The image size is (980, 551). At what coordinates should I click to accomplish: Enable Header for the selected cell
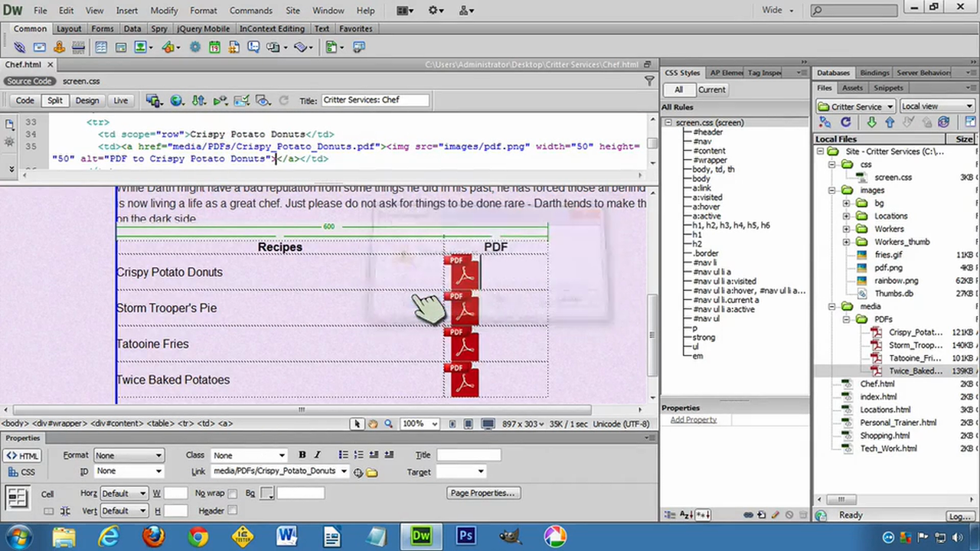(x=233, y=510)
